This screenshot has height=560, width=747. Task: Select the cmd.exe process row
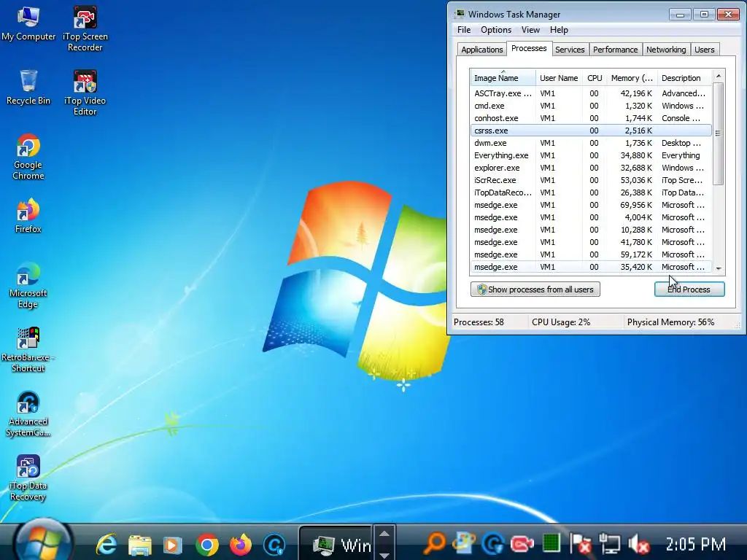point(591,106)
